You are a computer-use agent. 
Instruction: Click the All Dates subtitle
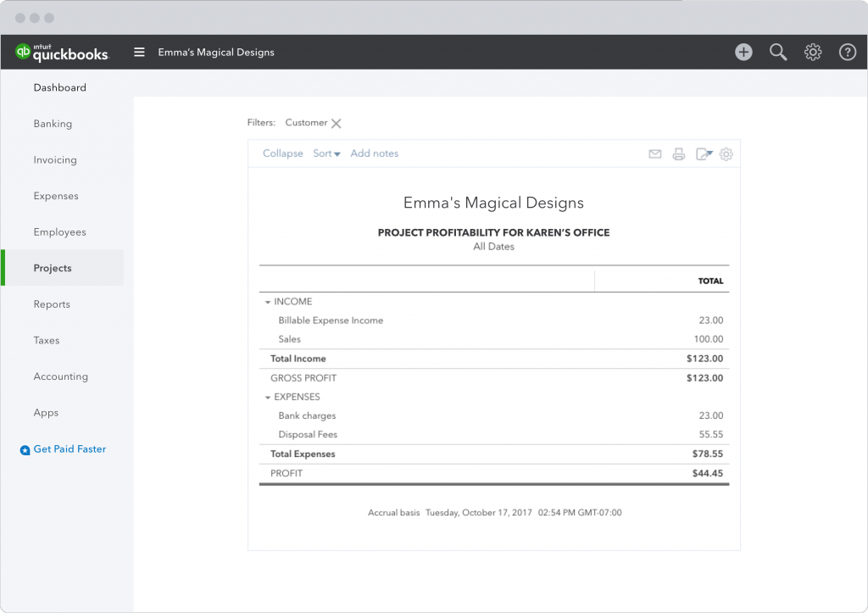coord(493,247)
